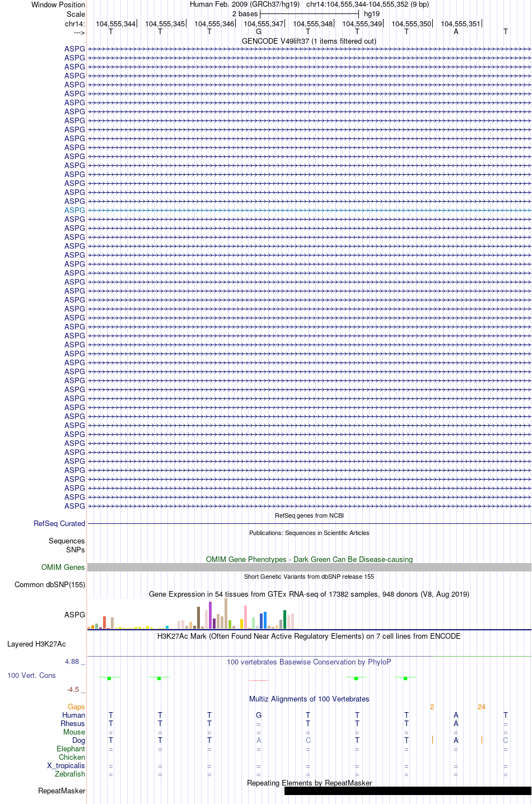Click the purple bar in GTEx expression chart
This screenshot has width=532, height=804.
pos(210,615)
